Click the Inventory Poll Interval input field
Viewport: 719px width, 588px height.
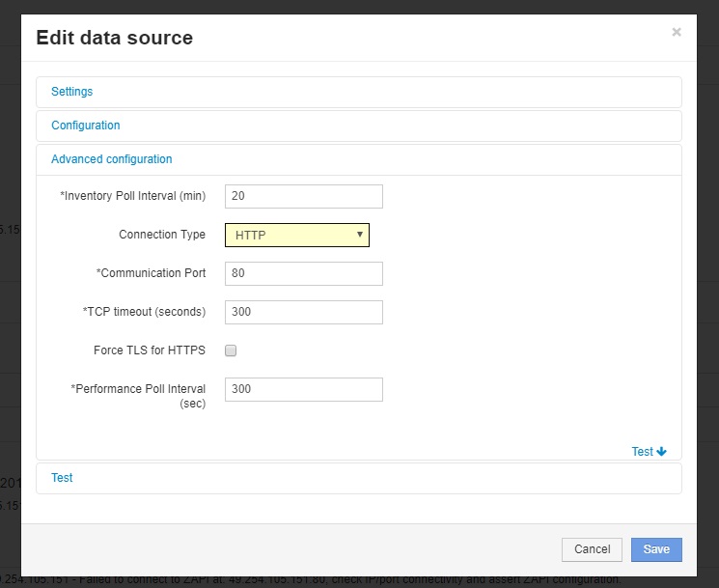pos(303,196)
